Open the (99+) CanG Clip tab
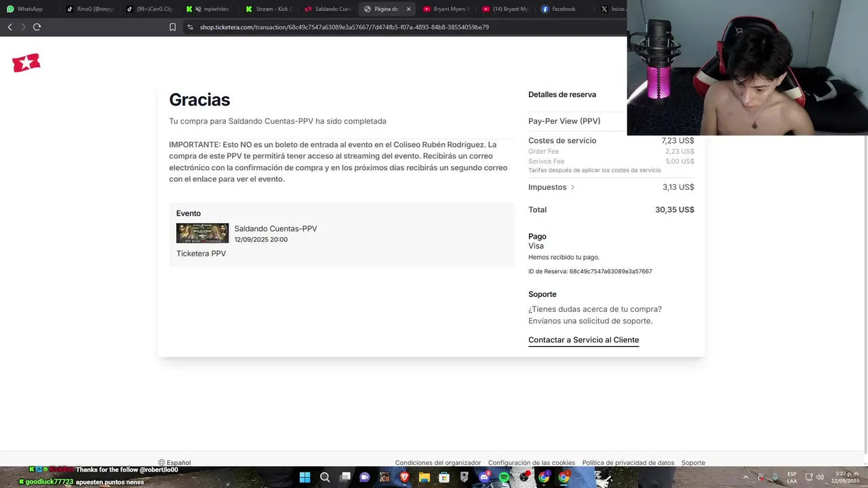868x488 pixels. (150, 9)
